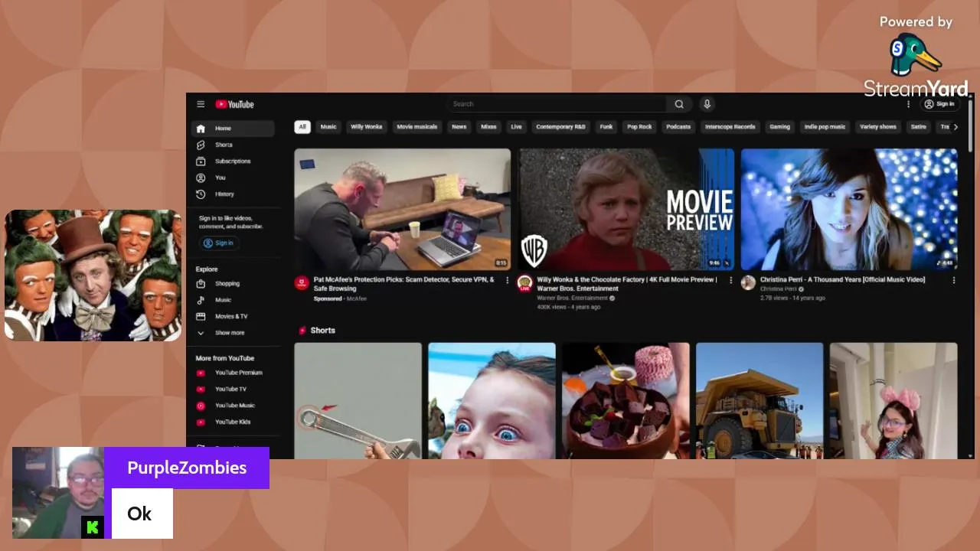The width and height of the screenshot is (980, 551).
Task: Select the Satire chip
Action: pyautogui.click(x=919, y=127)
